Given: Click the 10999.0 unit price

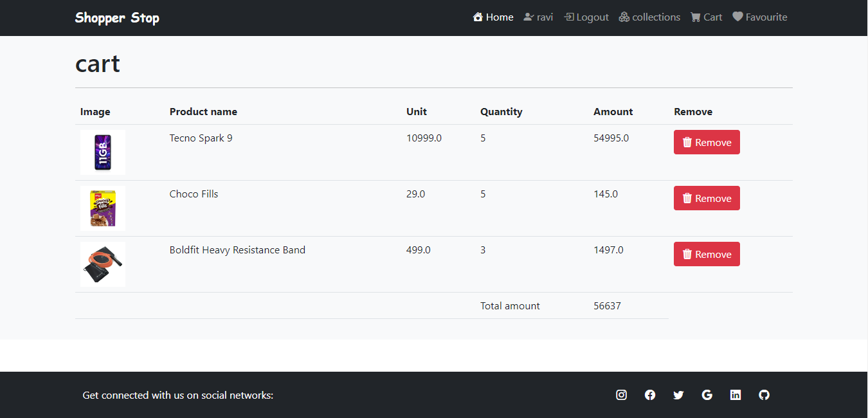Looking at the screenshot, I should [424, 138].
